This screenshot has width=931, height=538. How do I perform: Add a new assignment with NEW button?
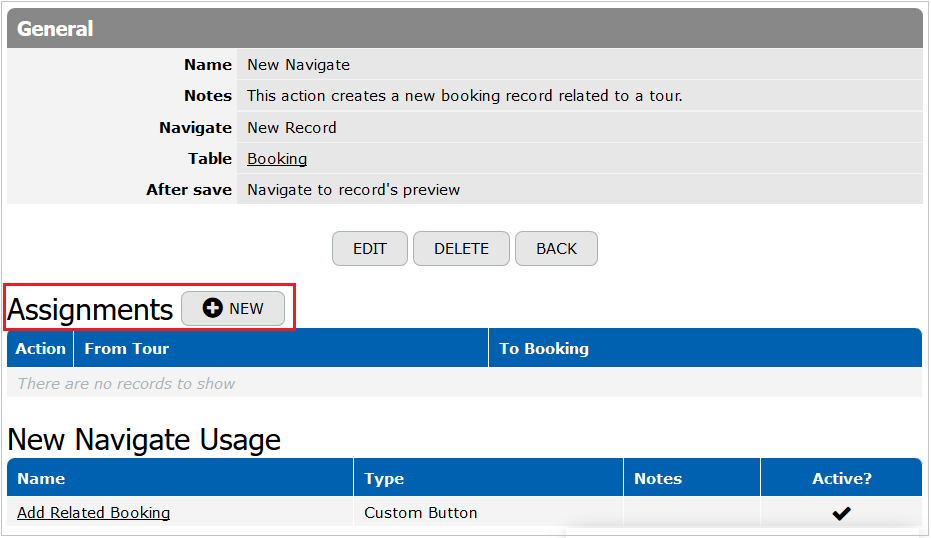coord(233,308)
